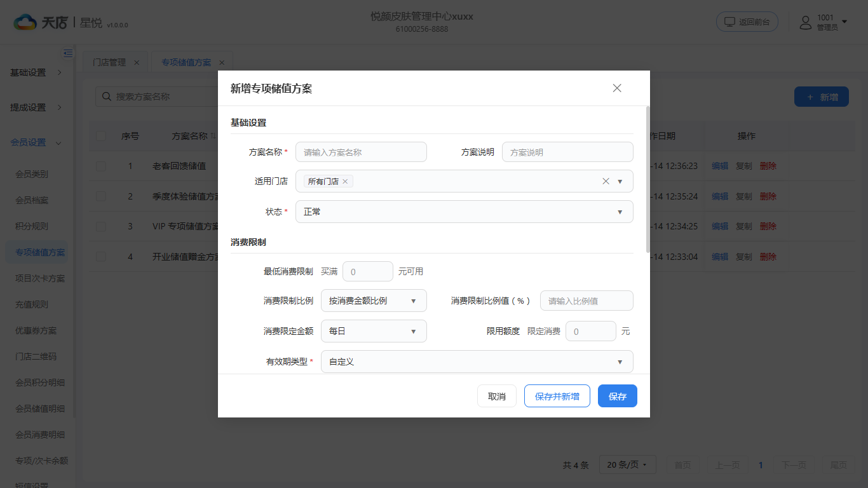This screenshot has width=868, height=488.
Task: Open the 适用门店 dropdown arrow
Action: [620, 181]
